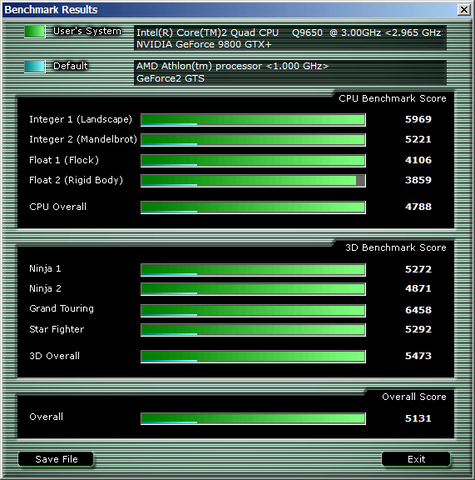Click the final Overall score bar

tap(253, 419)
